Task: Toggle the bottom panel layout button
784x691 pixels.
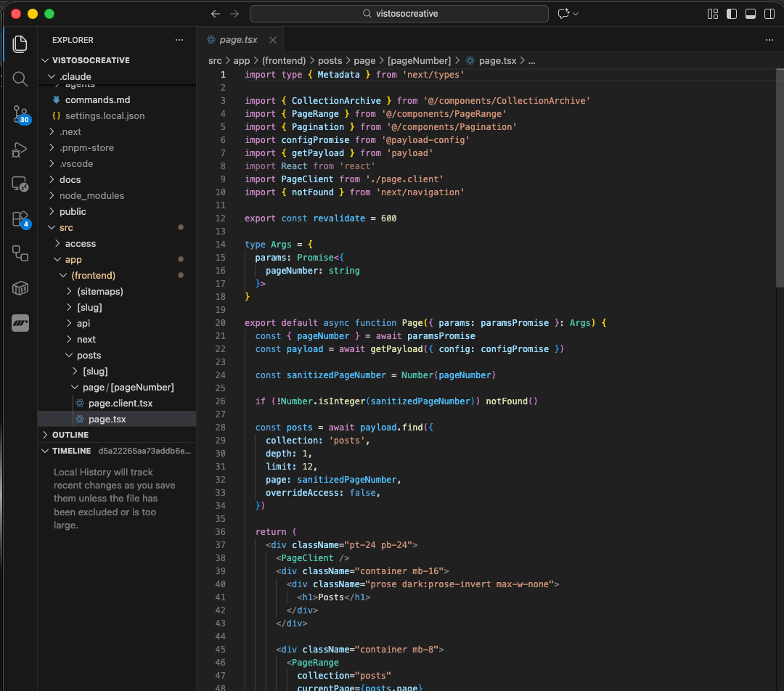Action: point(751,14)
